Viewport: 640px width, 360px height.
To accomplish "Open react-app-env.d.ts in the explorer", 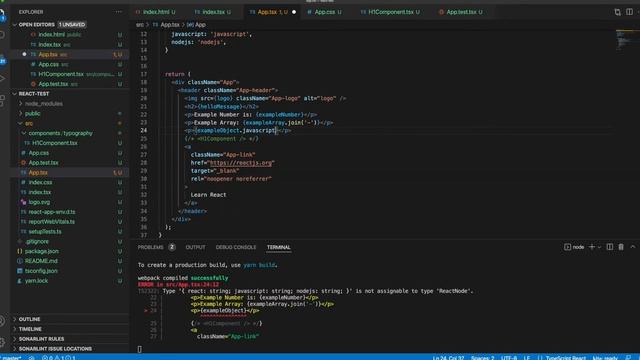I will 52,212.
